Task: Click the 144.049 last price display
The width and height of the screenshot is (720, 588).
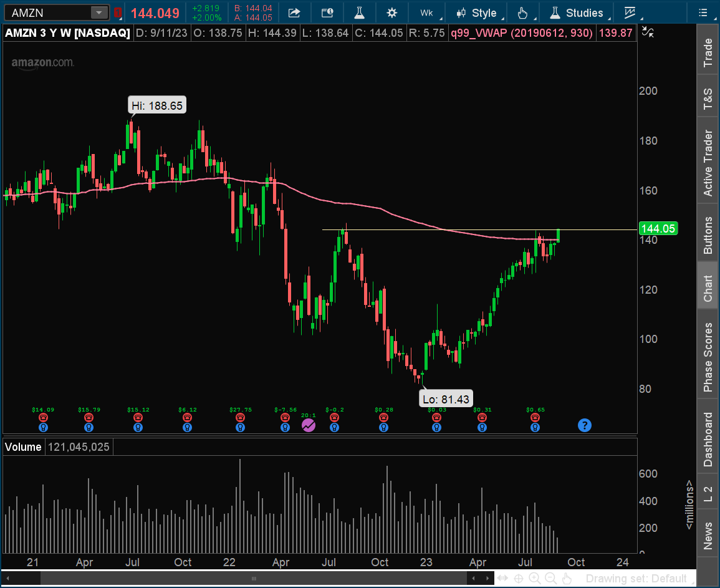Action: (x=155, y=13)
